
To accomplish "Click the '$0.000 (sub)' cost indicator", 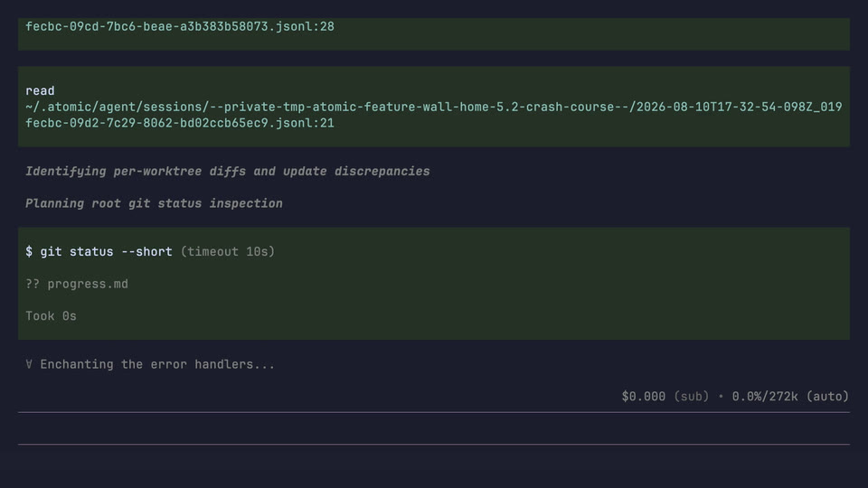I will click(x=665, y=396).
